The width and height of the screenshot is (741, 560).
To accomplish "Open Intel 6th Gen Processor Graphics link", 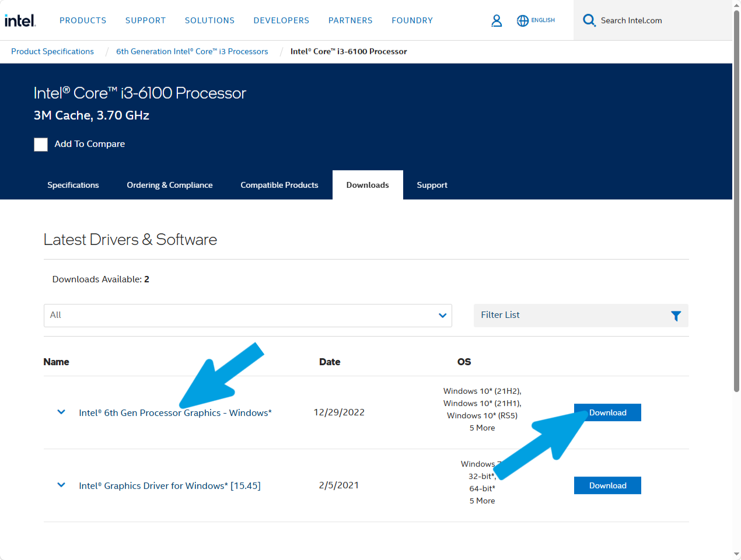I will click(x=176, y=412).
